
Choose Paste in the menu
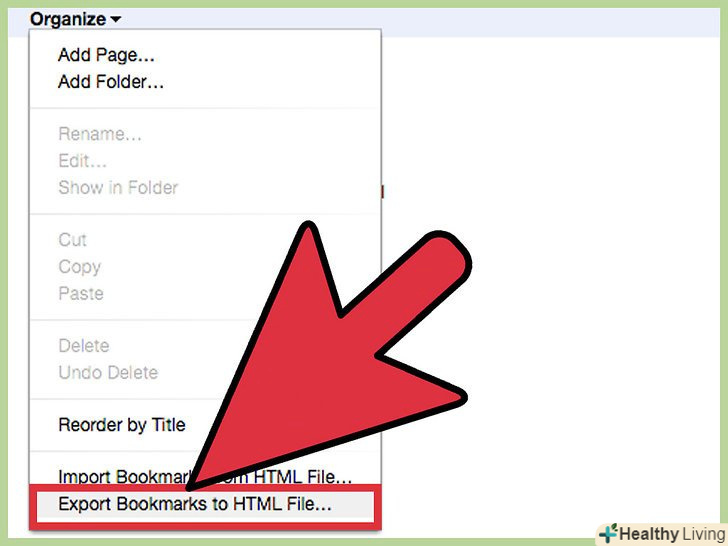(81, 293)
